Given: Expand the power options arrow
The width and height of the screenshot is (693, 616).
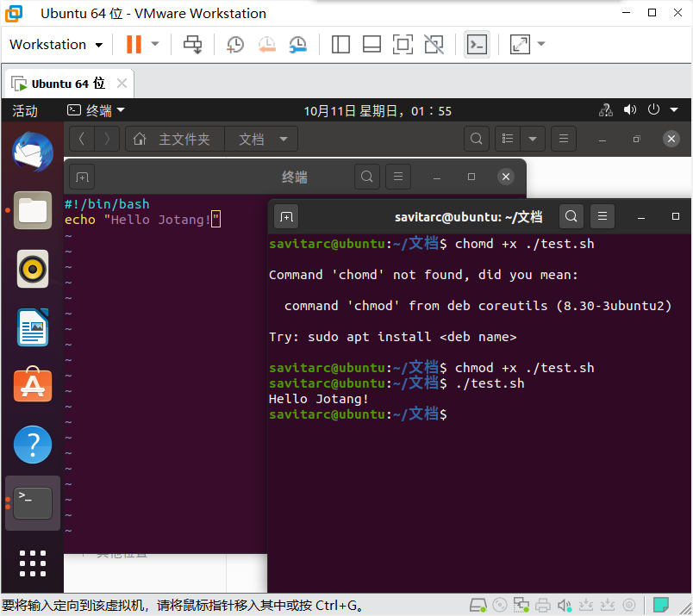Looking at the screenshot, I should click(x=155, y=44).
